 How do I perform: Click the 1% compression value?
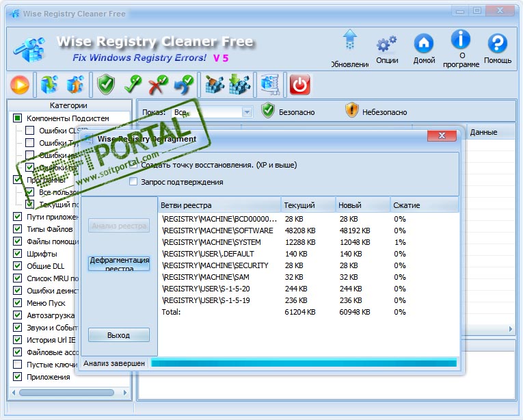[x=400, y=242]
